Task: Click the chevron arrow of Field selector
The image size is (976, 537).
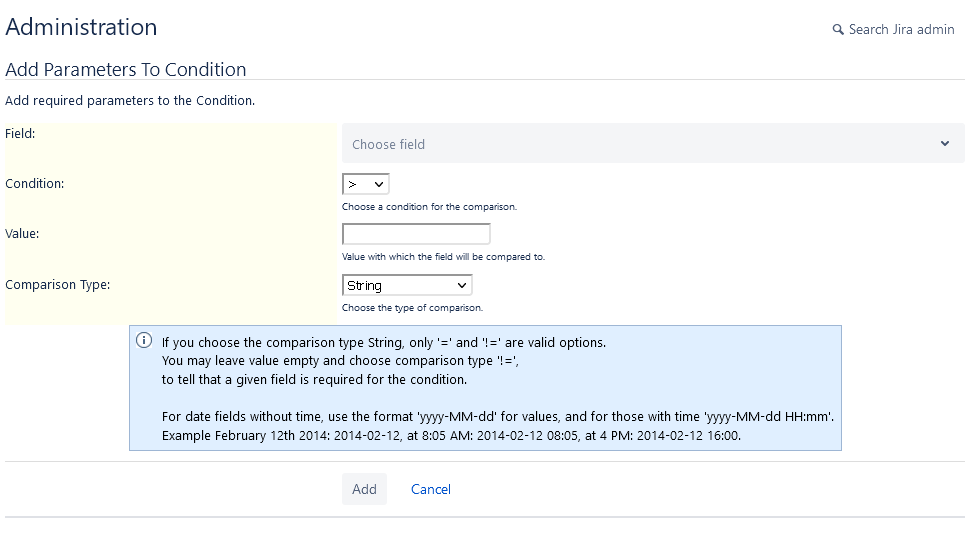Action: (945, 144)
